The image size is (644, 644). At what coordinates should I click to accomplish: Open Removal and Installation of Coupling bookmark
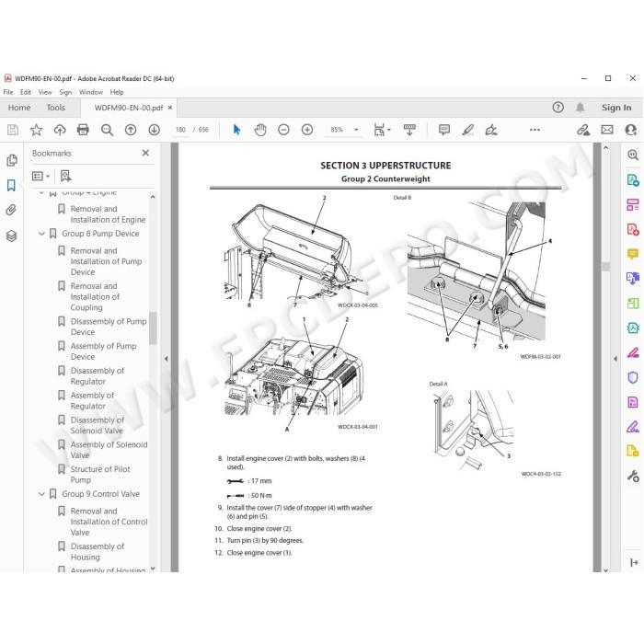pyautogui.click(x=95, y=296)
